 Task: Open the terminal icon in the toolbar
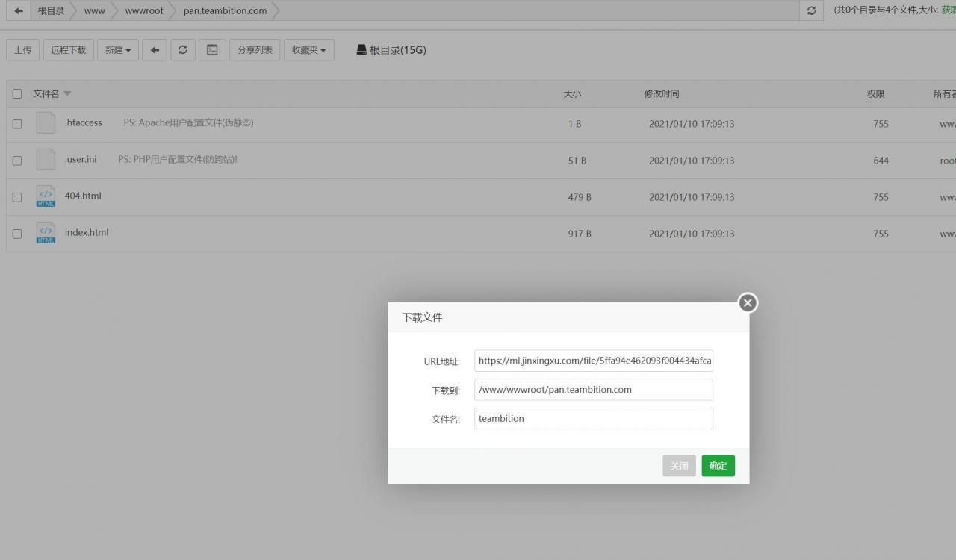tap(211, 49)
